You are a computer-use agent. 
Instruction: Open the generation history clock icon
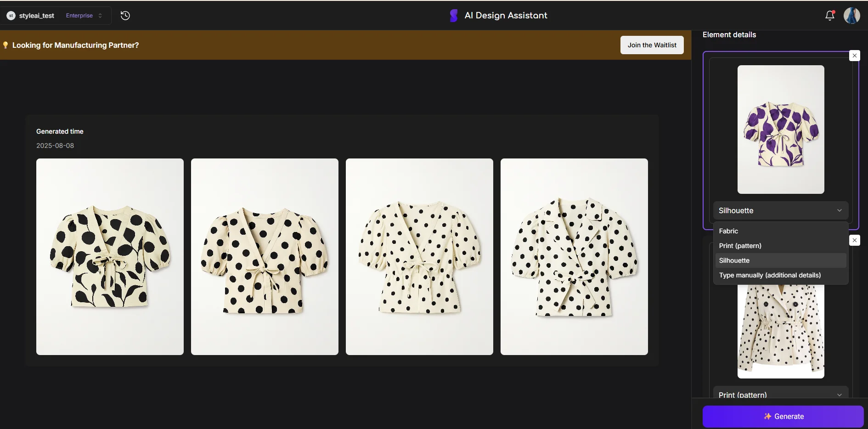pos(125,16)
